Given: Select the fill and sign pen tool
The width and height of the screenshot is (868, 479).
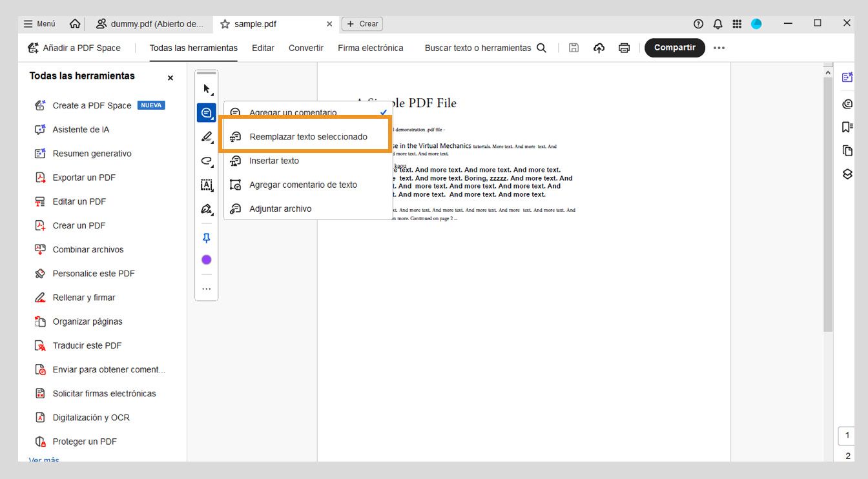Looking at the screenshot, I should click(206, 209).
